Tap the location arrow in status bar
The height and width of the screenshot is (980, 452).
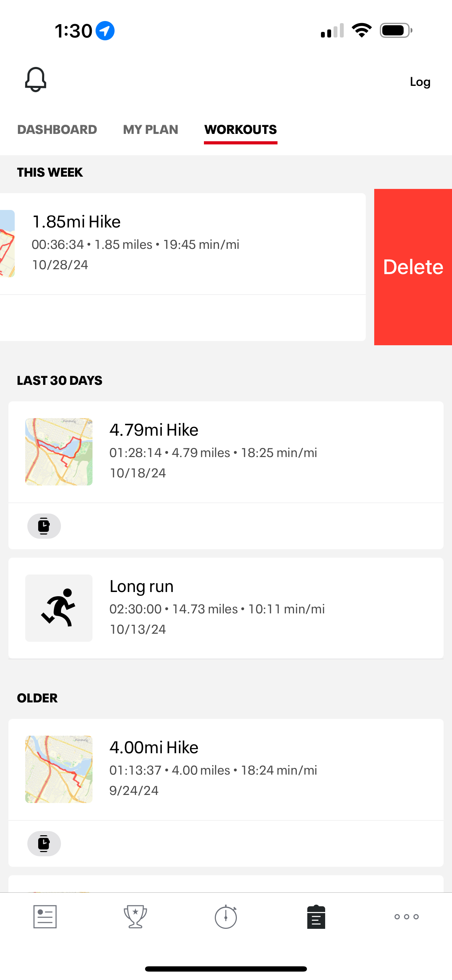tap(105, 30)
